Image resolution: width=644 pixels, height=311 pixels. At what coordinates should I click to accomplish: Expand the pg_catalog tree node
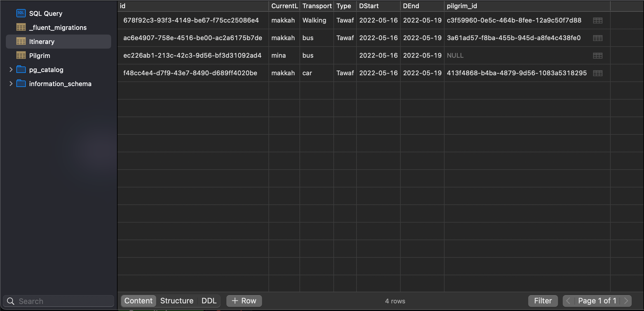(11, 69)
